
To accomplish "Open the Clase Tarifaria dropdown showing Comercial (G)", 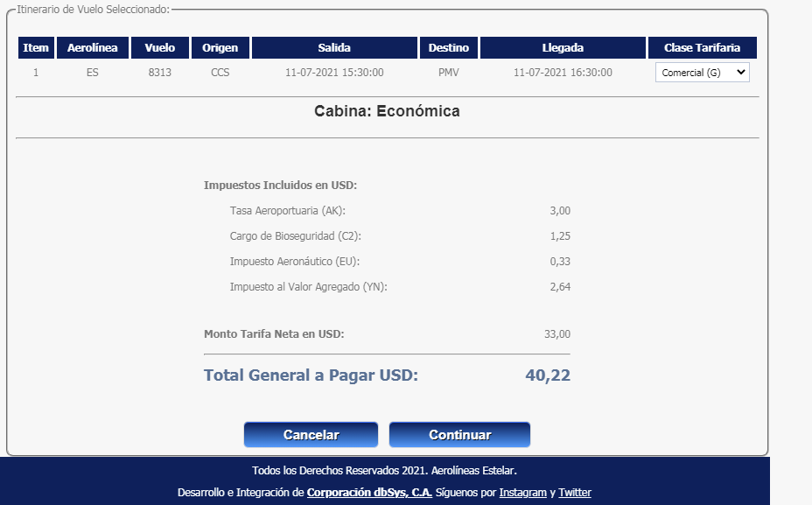I will coord(703,73).
